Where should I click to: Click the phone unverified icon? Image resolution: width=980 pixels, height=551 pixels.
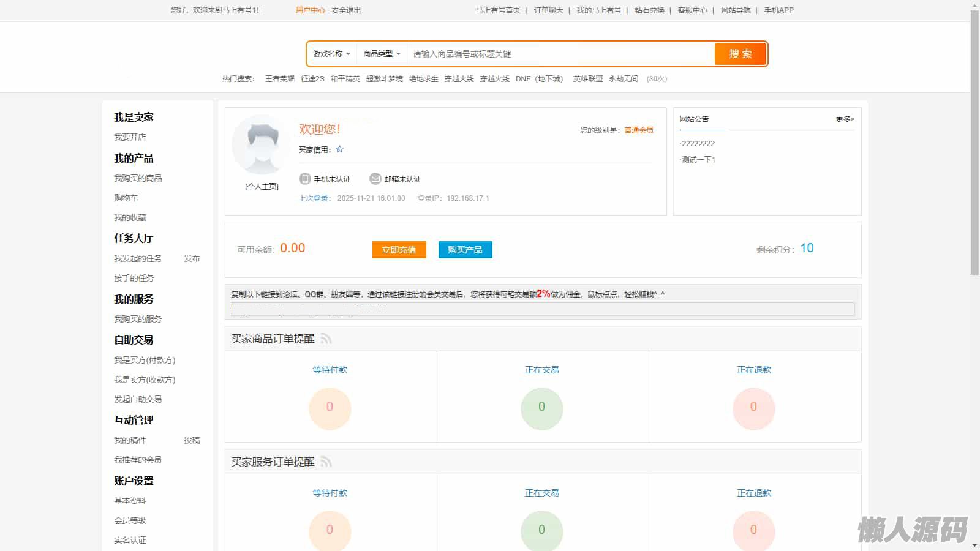pos(304,179)
